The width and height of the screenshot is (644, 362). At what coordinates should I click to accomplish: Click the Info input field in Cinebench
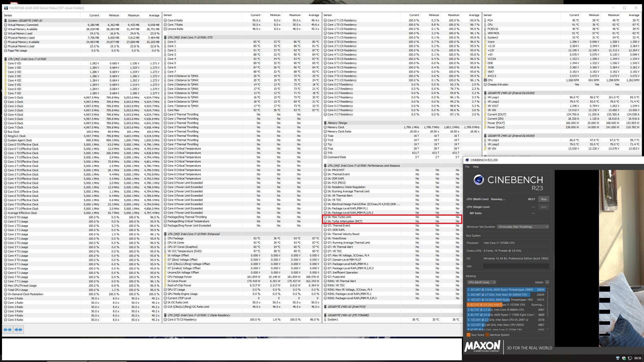516,266
